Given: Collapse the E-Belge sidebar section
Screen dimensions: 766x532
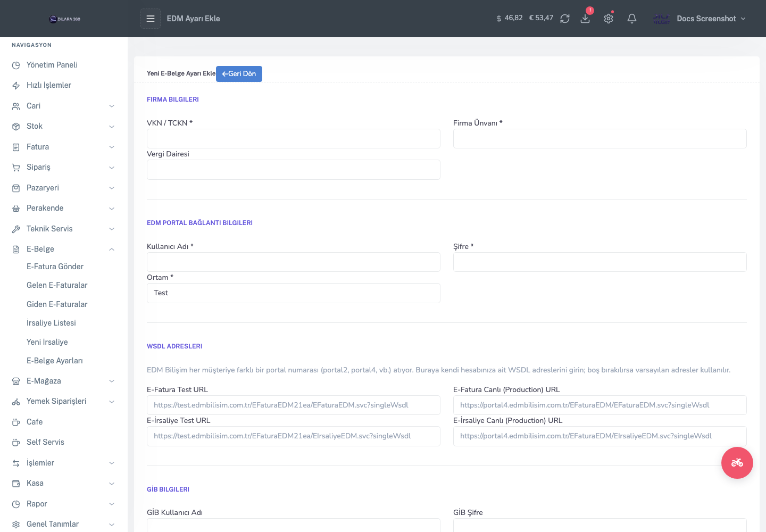Looking at the screenshot, I should (x=112, y=250).
